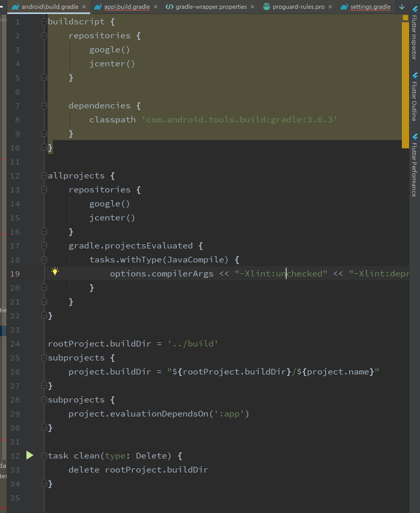Viewport: 420px width, 513px height.
Task: Run the clean task via green gutter arrow
Action: [x=30, y=455]
